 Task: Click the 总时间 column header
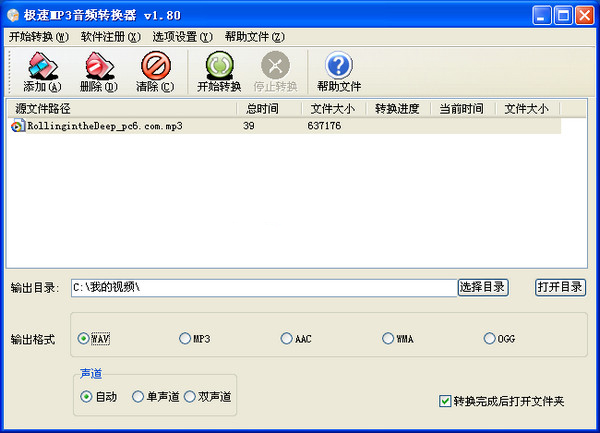pos(269,109)
